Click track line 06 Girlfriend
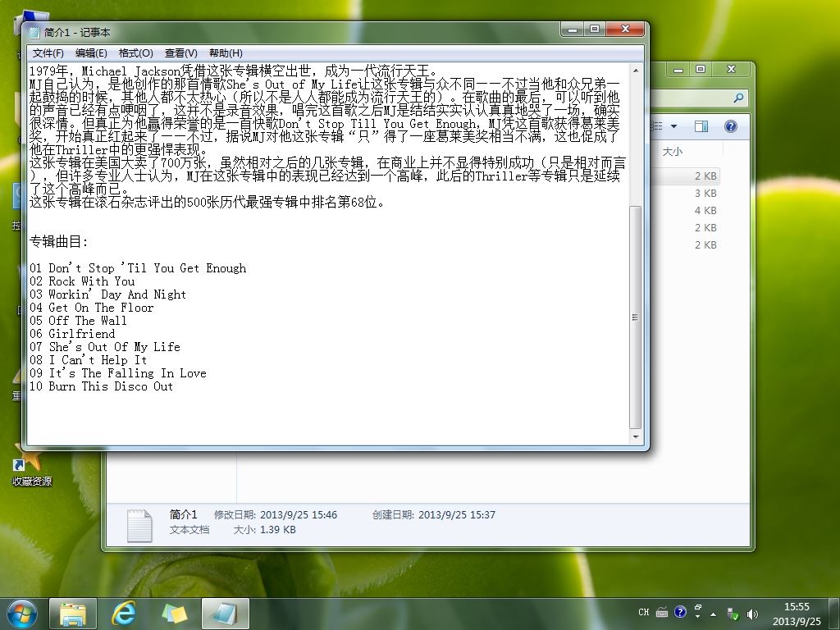The height and width of the screenshot is (630, 840). pos(72,334)
